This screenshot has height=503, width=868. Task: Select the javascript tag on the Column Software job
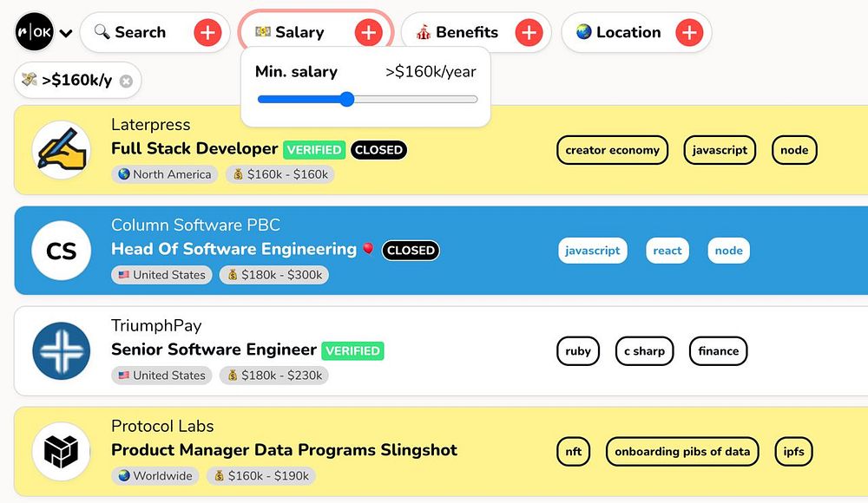click(x=592, y=251)
